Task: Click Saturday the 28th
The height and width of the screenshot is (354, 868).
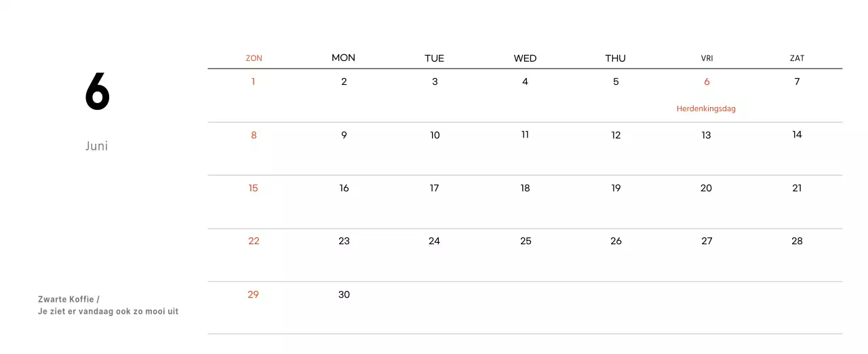Action: [797, 241]
